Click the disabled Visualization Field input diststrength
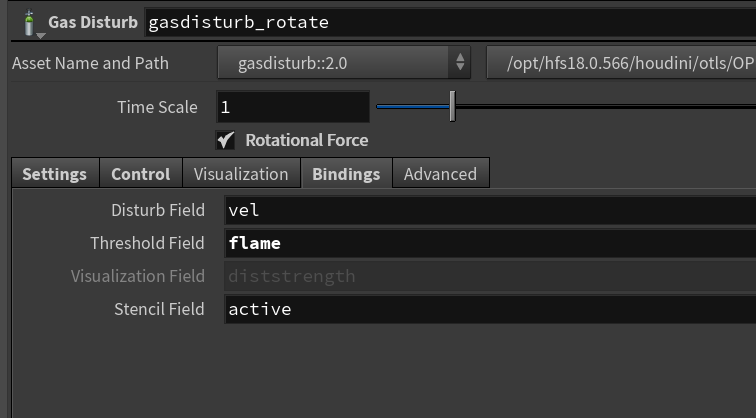 coord(490,276)
